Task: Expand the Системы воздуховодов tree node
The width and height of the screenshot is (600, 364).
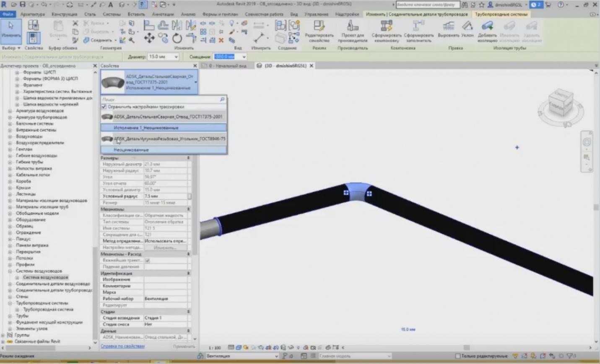Action: pyautogui.click(x=10, y=271)
